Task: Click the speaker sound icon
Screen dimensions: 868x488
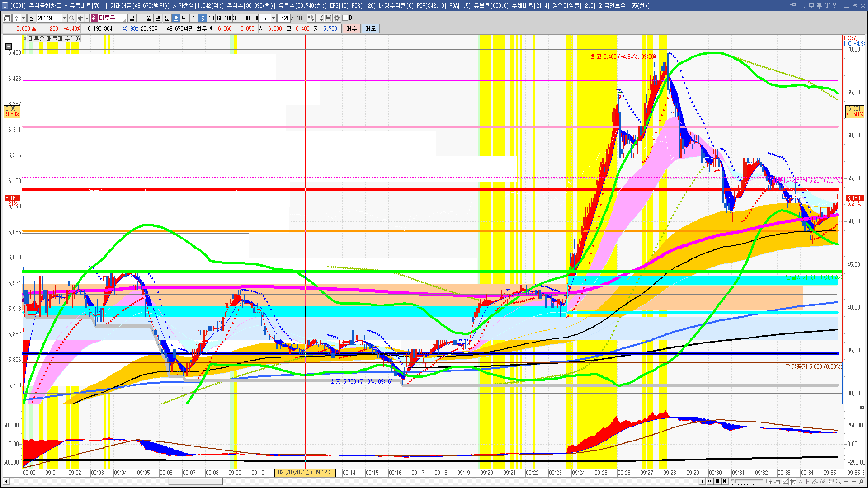Action: point(80,18)
